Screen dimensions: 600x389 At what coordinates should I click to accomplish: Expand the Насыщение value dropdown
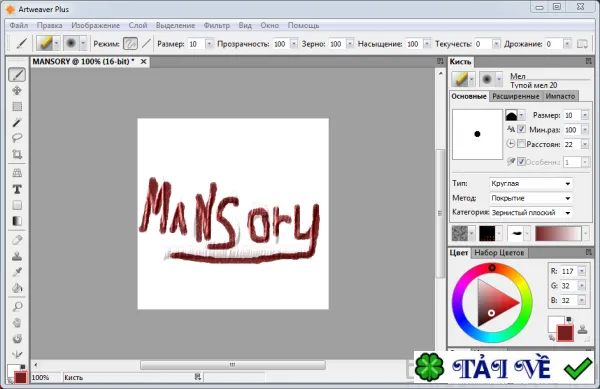(427, 44)
